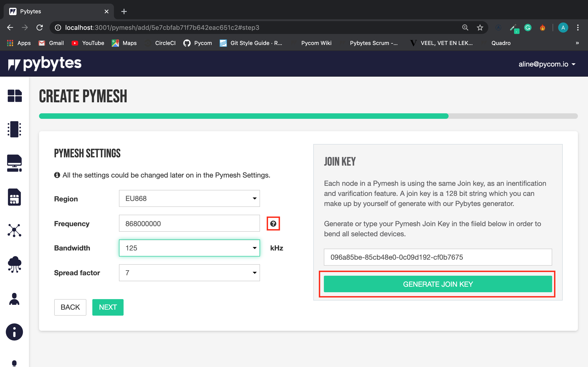
Task: Click the info icon at the sidebar bottom
Action: [x=14, y=332]
